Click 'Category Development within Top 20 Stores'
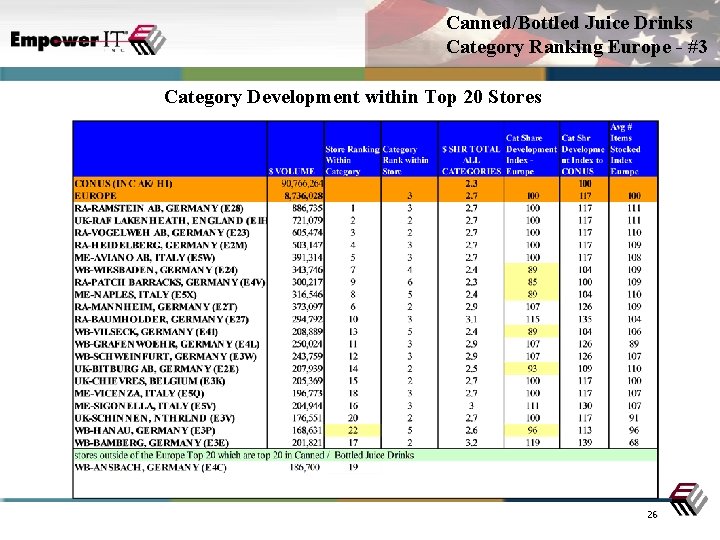This screenshot has width=720, height=540. pyautogui.click(x=353, y=97)
